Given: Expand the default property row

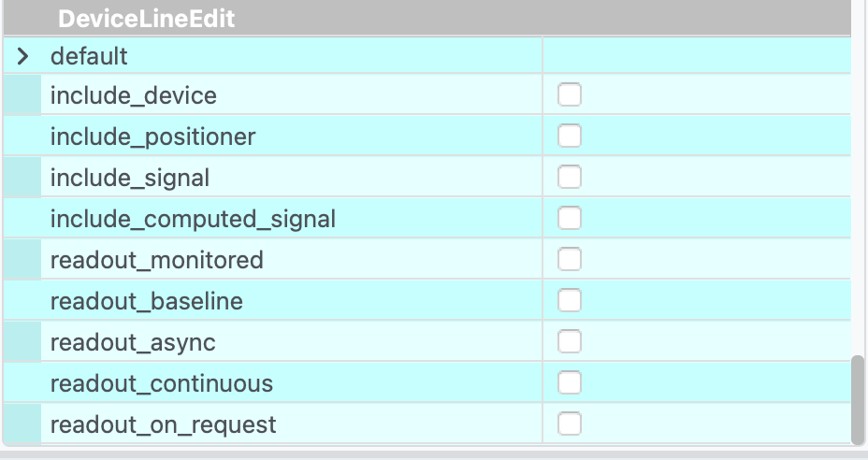Looking at the screenshot, I should click(24, 56).
